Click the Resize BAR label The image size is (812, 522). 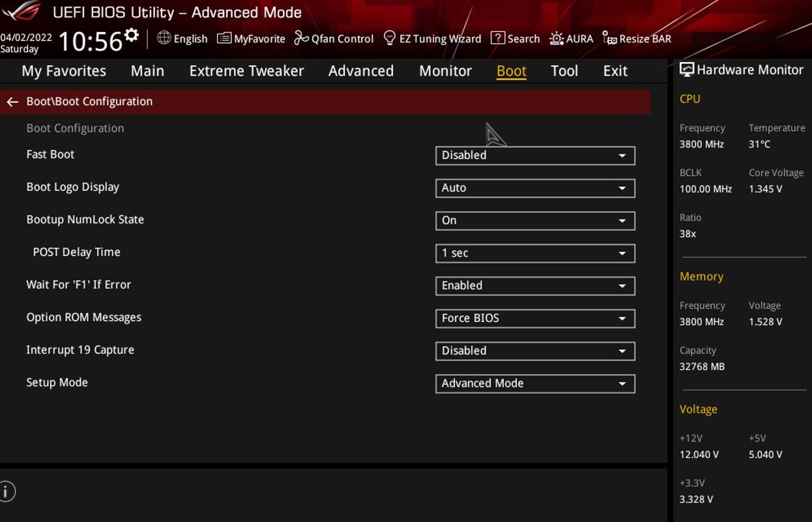(x=645, y=38)
